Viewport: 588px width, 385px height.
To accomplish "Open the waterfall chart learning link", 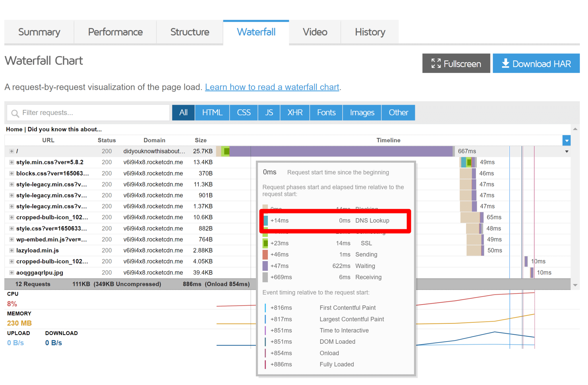I will pos(272,87).
